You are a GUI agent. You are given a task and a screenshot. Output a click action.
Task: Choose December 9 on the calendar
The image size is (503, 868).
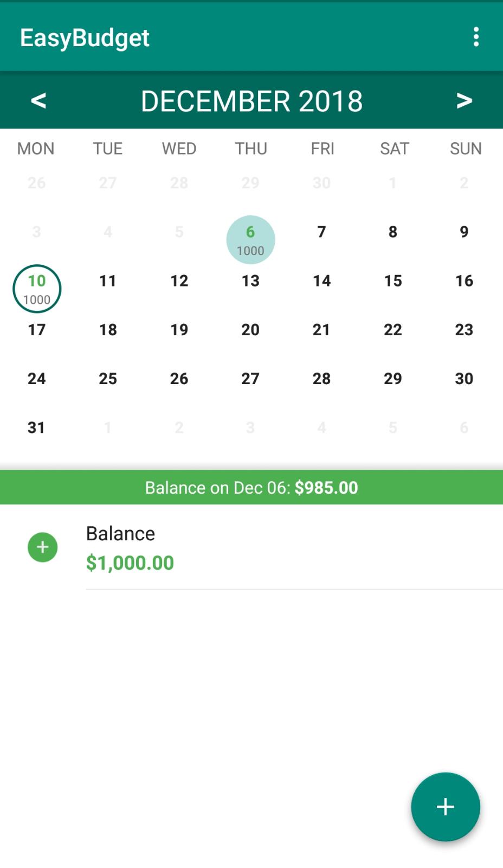click(x=464, y=232)
